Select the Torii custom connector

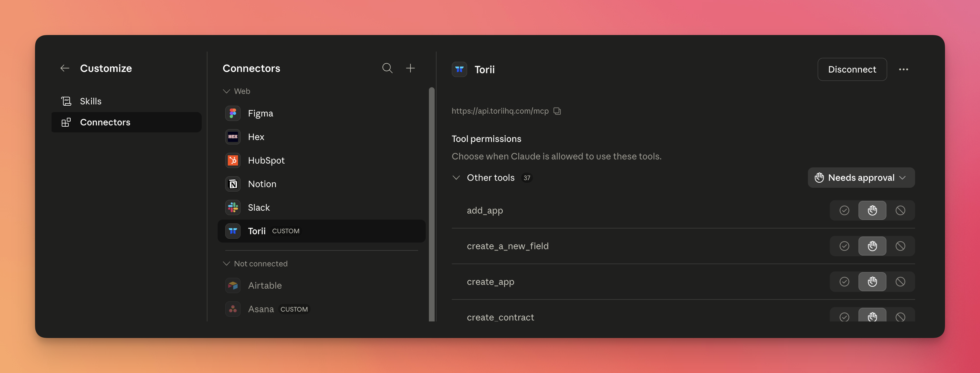(x=321, y=231)
